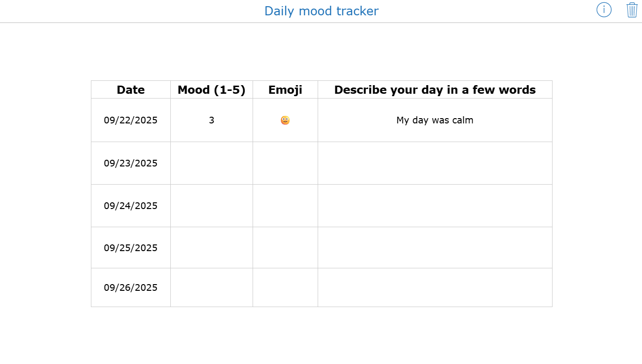Select the Mood (1-5) column header

click(211, 89)
